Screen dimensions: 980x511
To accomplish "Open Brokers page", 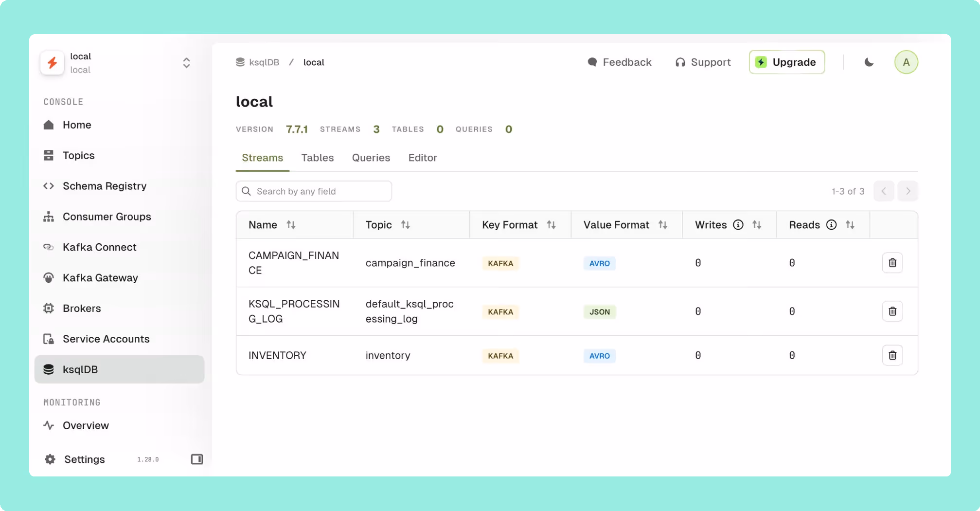I will point(119,309).
